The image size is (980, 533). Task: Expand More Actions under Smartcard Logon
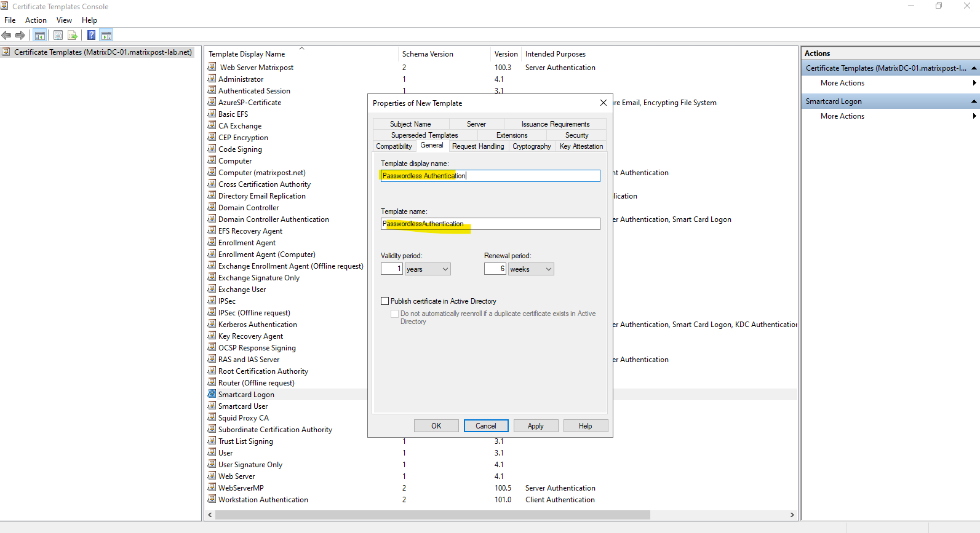842,116
